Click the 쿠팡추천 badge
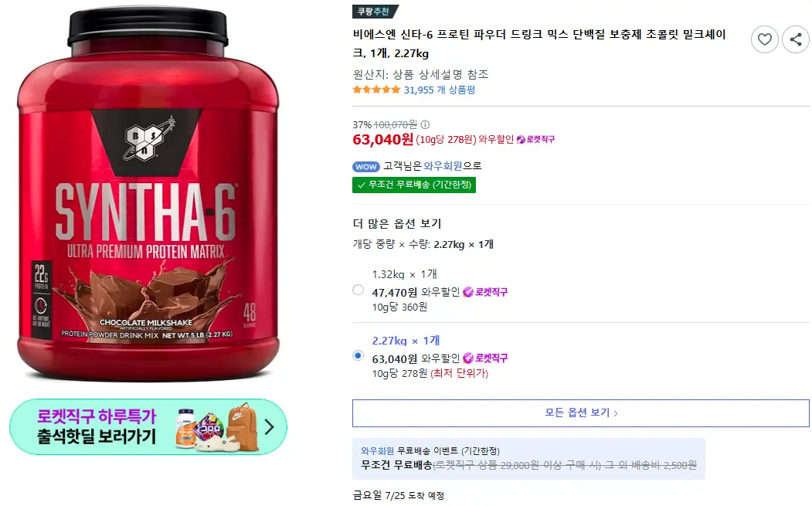The image size is (812, 506). (375, 12)
